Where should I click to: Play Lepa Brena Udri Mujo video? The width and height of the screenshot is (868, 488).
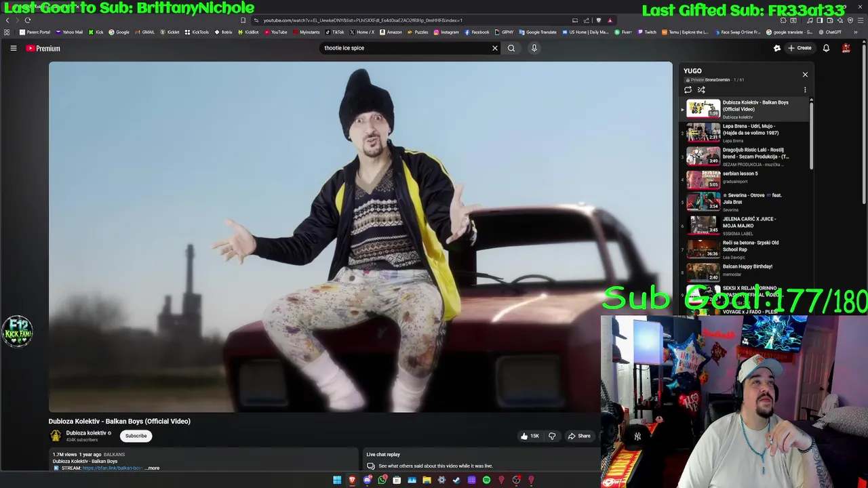[744, 133]
